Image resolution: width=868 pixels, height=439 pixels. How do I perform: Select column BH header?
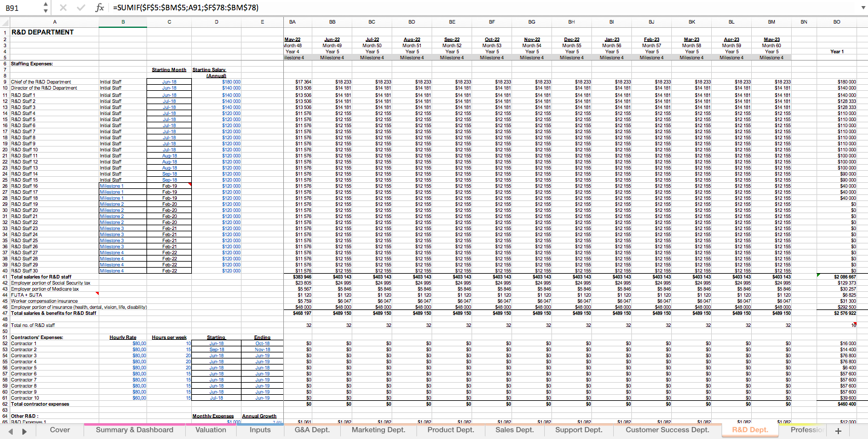[571, 21]
